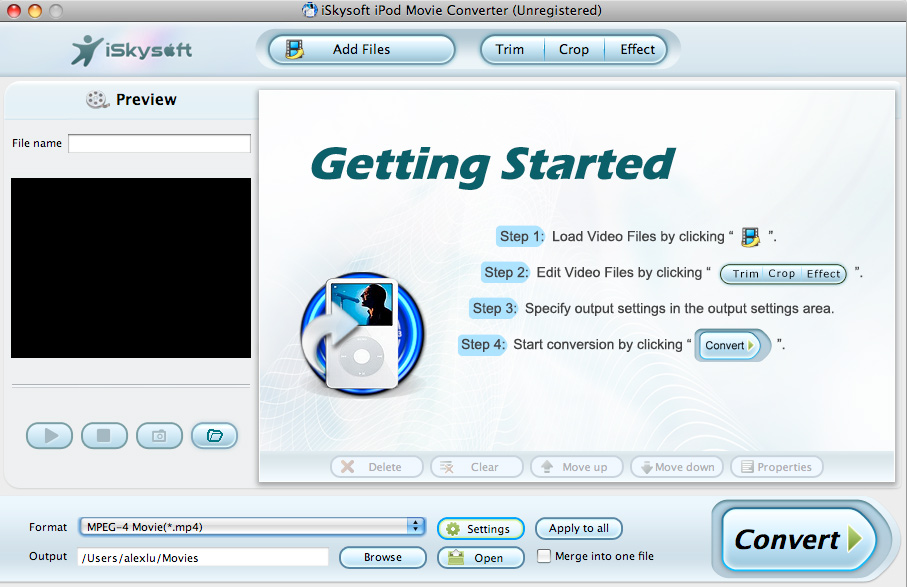
Task: Close the window with red button
Action: pos(14,10)
